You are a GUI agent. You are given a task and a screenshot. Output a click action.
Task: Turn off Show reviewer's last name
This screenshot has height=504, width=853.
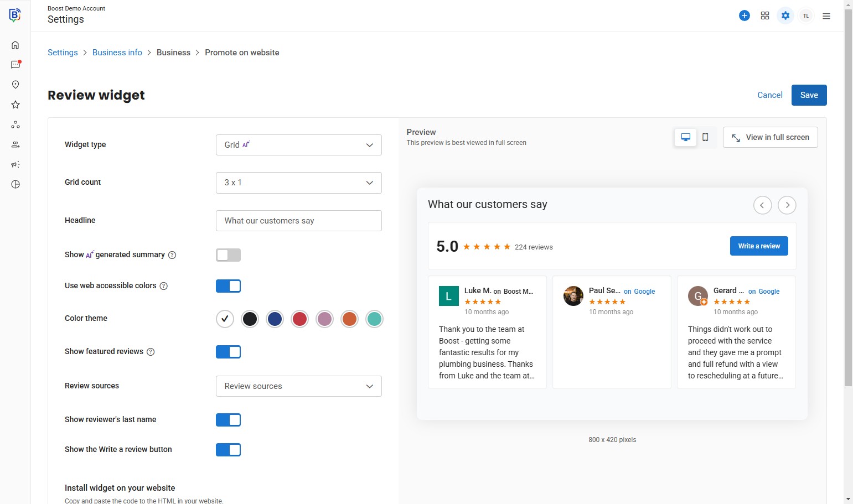228,420
